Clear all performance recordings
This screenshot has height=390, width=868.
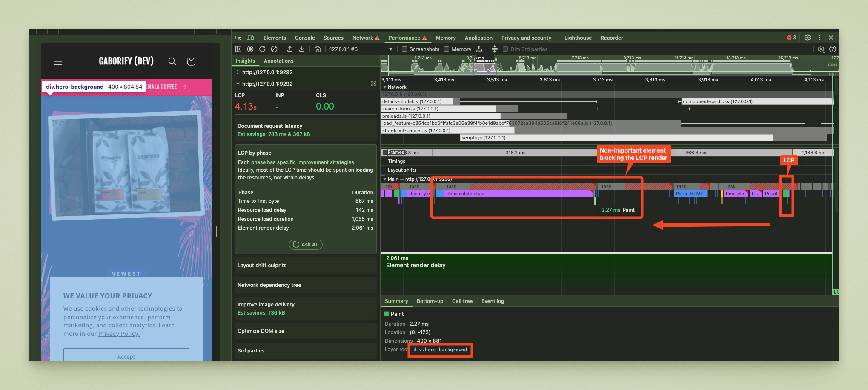click(274, 49)
